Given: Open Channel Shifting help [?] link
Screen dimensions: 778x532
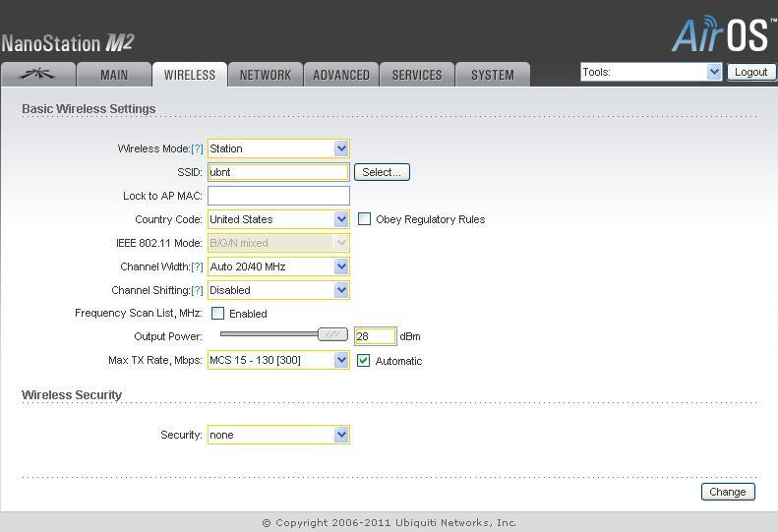Looking at the screenshot, I should pyautogui.click(x=197, y=291).
